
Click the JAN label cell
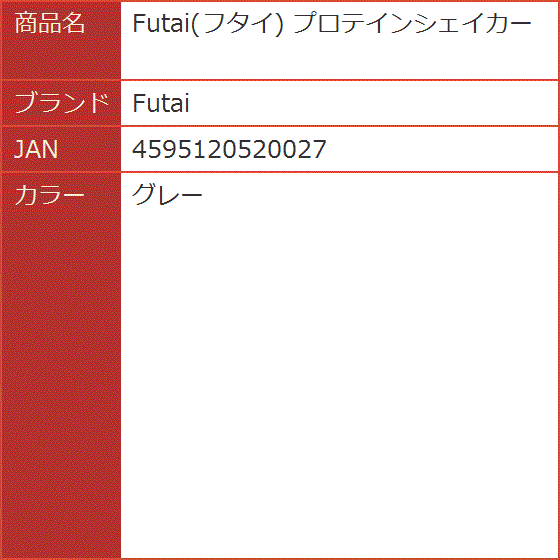(x=61, y=149)
